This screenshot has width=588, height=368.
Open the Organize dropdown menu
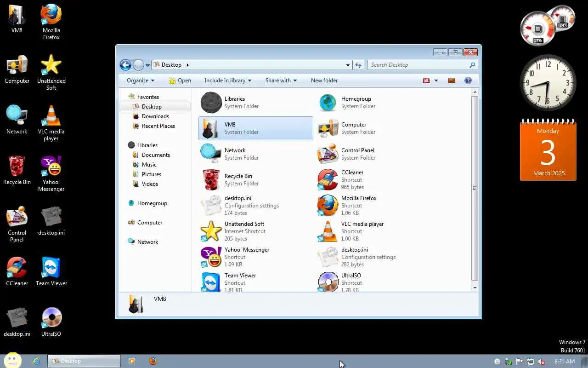pyautogui.click(x=141, y=80)
